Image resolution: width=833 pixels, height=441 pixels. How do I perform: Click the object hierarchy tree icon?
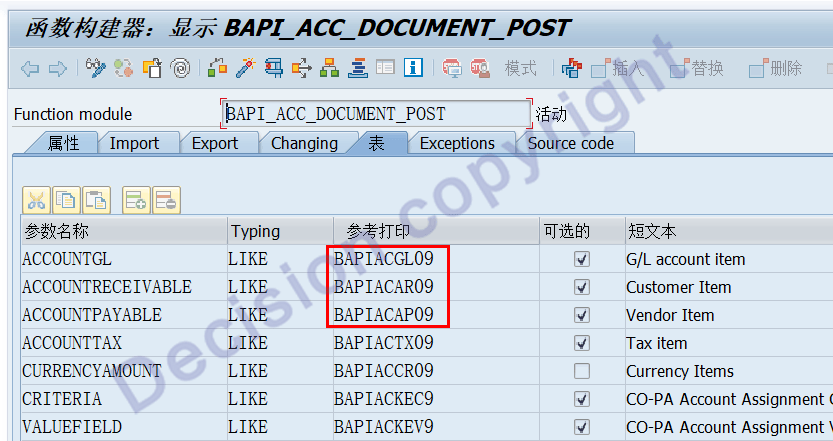click(x=329, y=68)
